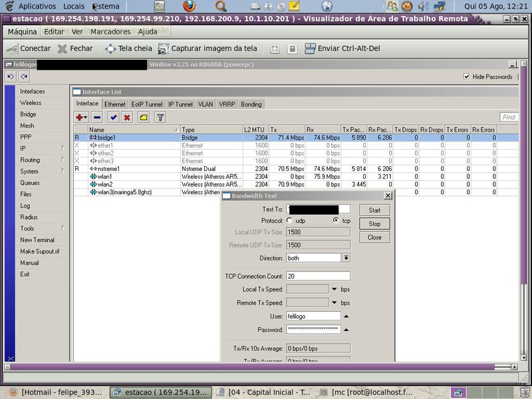The width and height of the screenshot is (532, 399).
Task: Click the Capturar imagem da tela icon
Action: [164, 49]
